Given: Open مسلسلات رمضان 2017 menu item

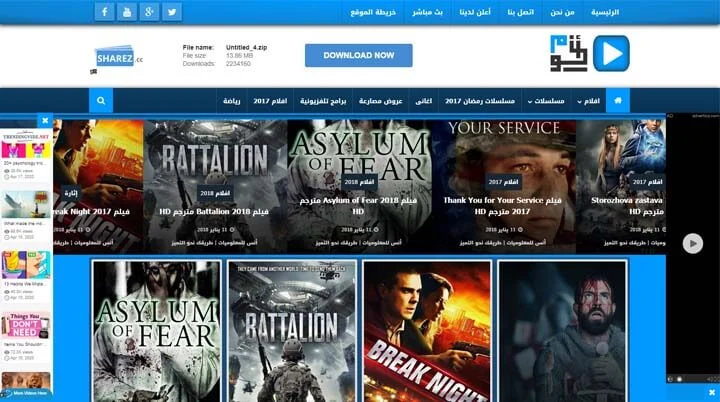Looking at the screenshot, I should tap(480, 101).
